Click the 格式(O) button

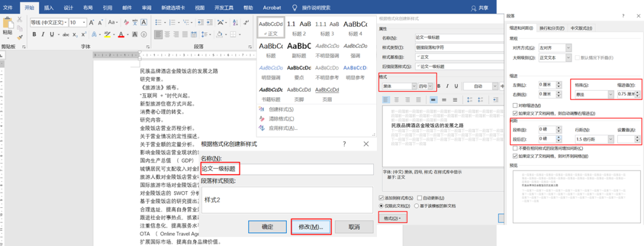[392, 217]
